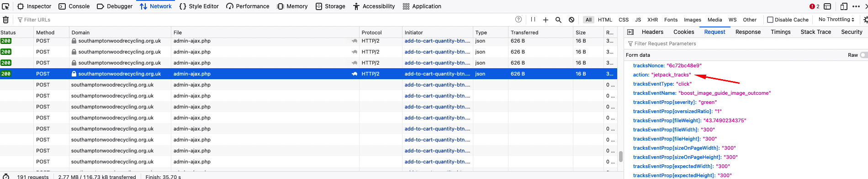Sort by the Domain column header

tap(120, 33)
